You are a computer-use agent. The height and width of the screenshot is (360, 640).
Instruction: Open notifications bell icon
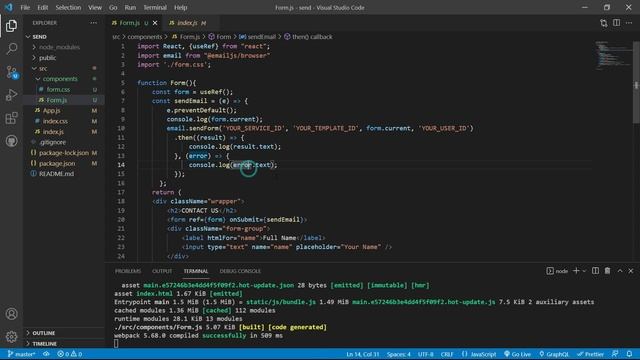pos(629,354)
